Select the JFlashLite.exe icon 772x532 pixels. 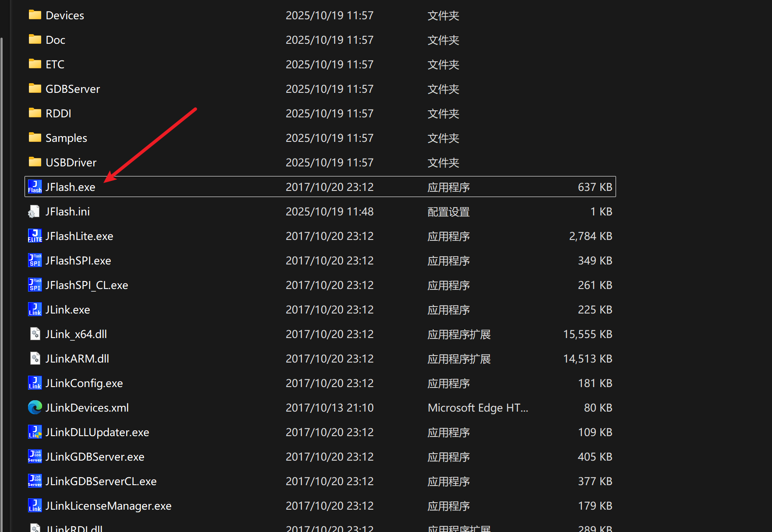pyautogui.click(x=35, y=236)
